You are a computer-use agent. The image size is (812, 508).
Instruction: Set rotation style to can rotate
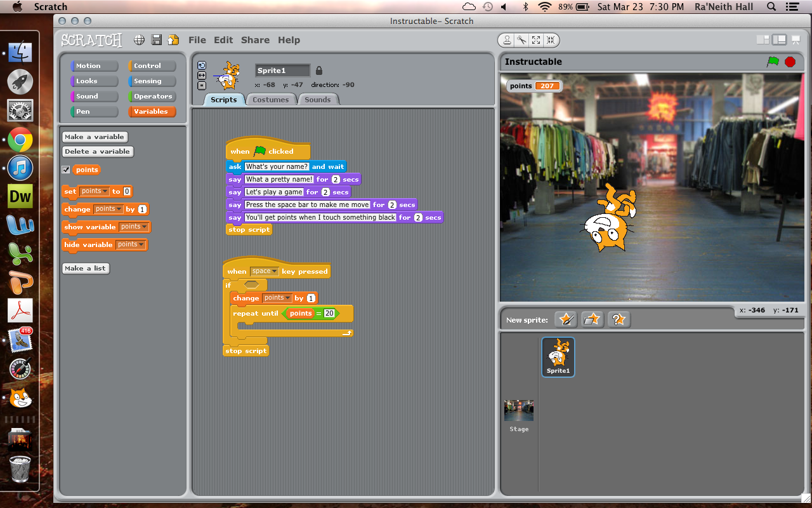pyautogui.click(x=202, y=65)
